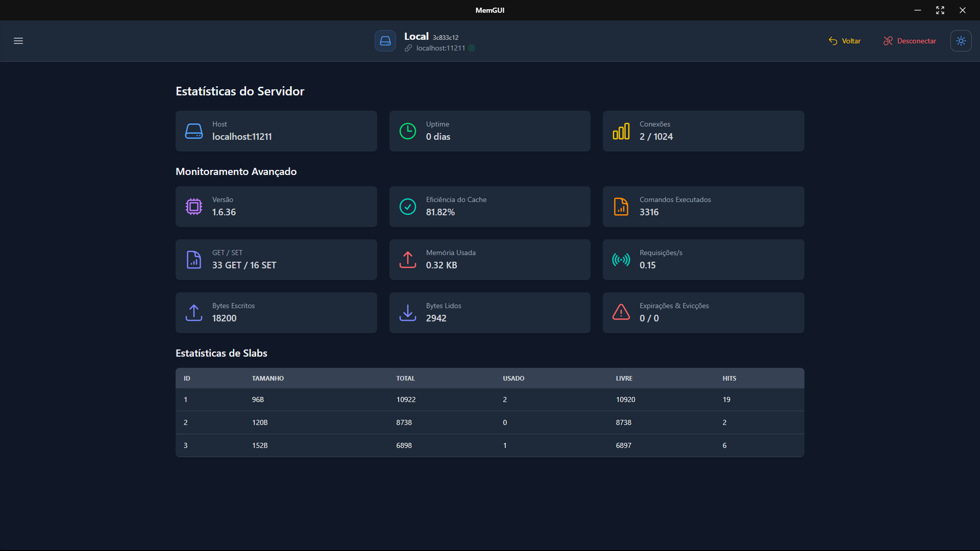Click the Comandos Executados value 3316

pos(649,212)
